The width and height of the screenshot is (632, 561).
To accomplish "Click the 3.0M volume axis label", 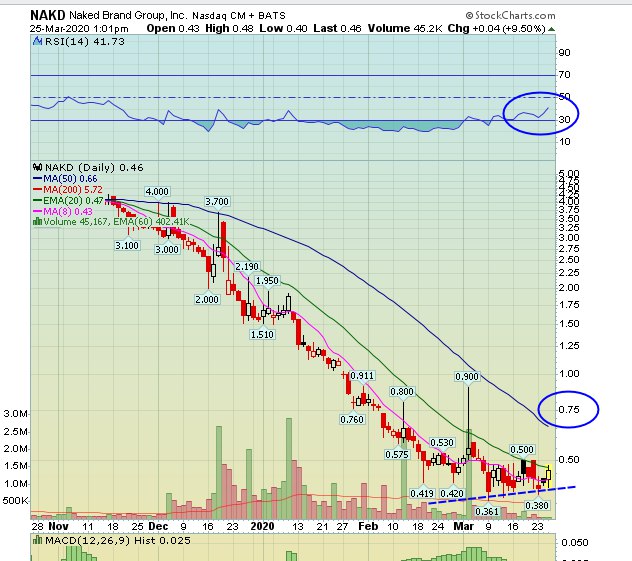I will (16, 413).
